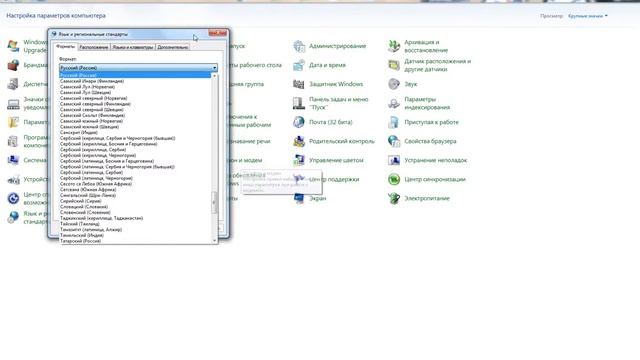Select Санскрит (Индия) in list
Screen dimensions: 640x360
coord(135,133)
